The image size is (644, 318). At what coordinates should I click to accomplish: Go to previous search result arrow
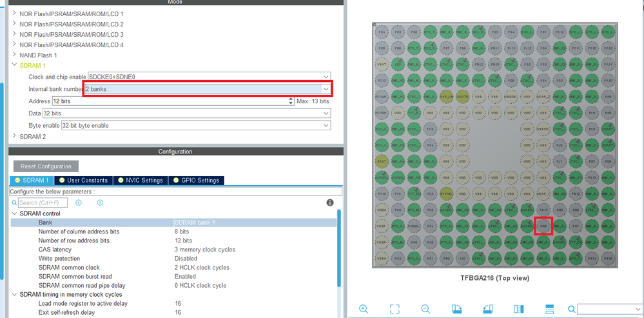pos(79,203)
